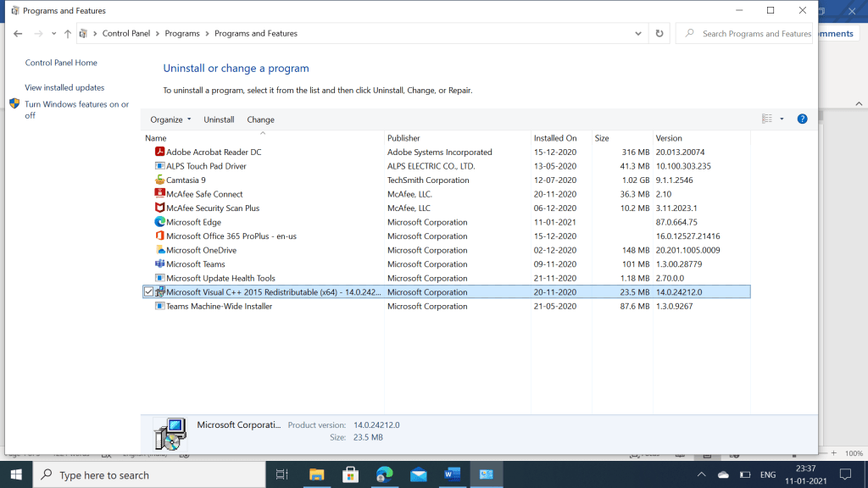Open File Explorer from the taskbar
868x488 pixels.
point(317,474)
